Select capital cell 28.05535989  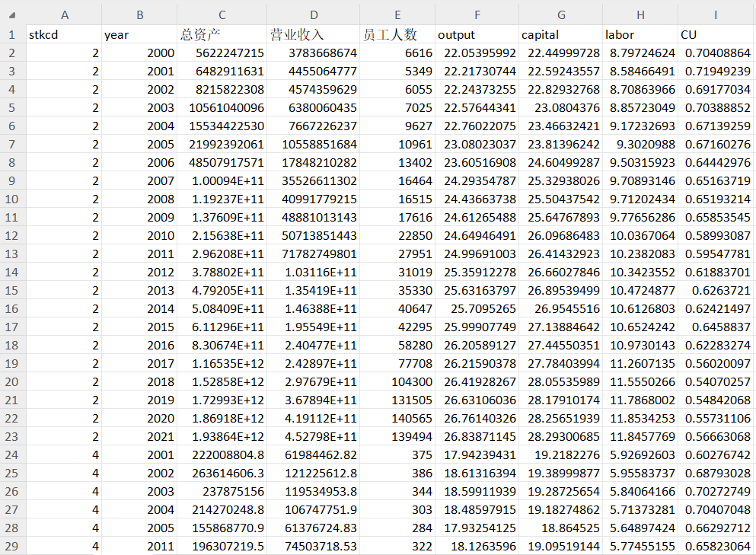(561, 382)
